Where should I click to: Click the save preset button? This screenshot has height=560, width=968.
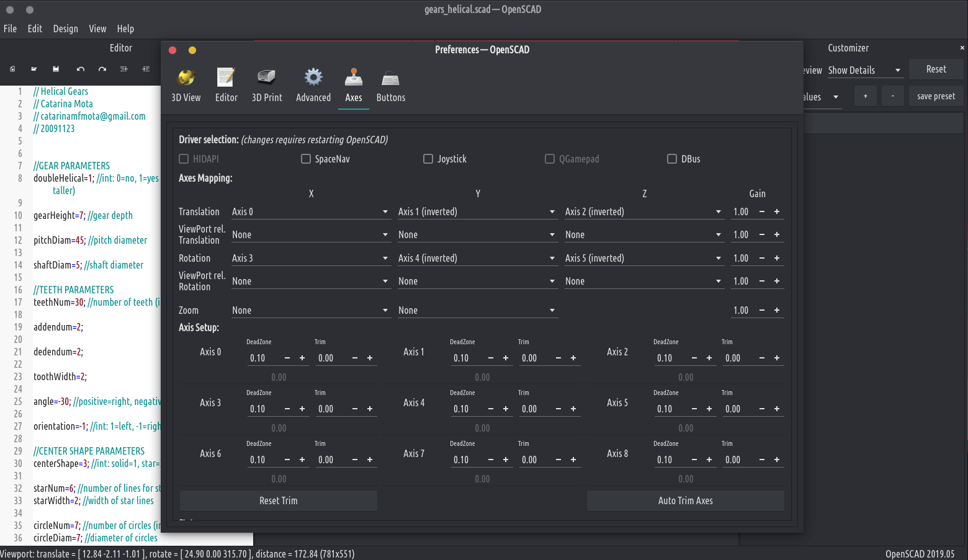pyautogui.click(x=936, y=96)
